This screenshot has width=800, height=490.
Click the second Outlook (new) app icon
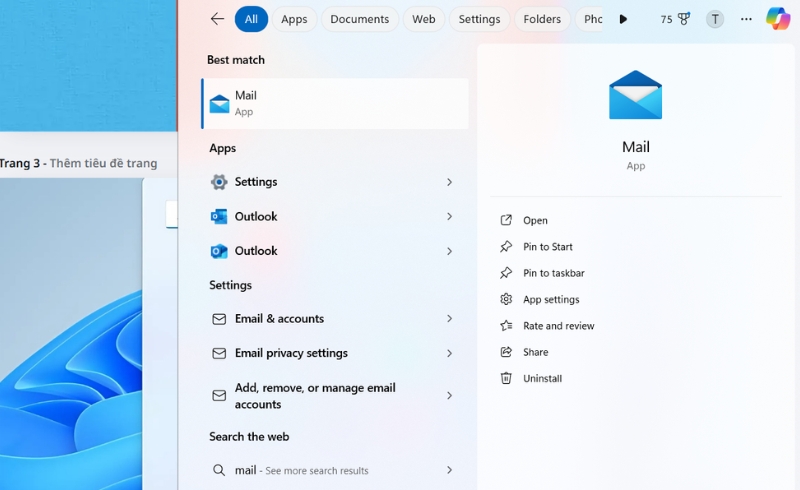(x=219, y=251)
